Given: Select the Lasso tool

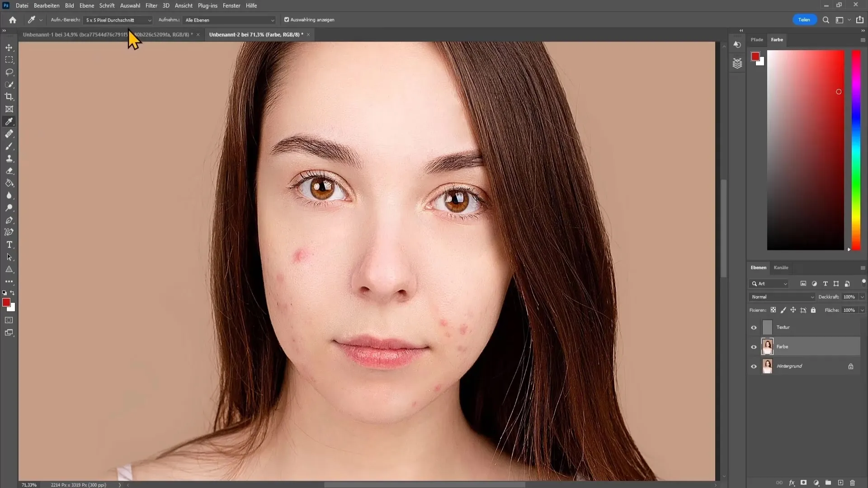Looking at the screenshot, I should click(9, 72).
